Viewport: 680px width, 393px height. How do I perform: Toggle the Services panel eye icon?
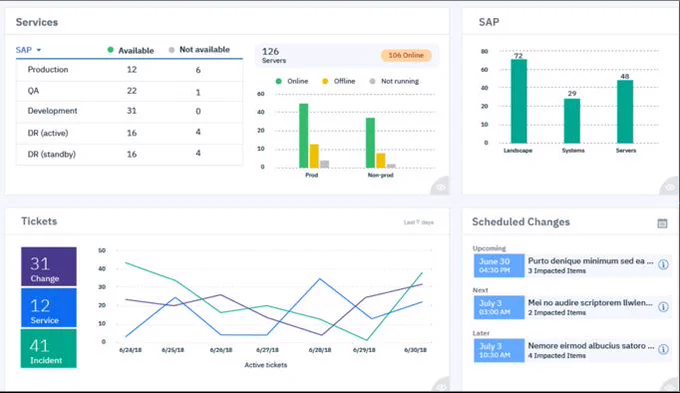pyautogui.click(x=441, y=187)
